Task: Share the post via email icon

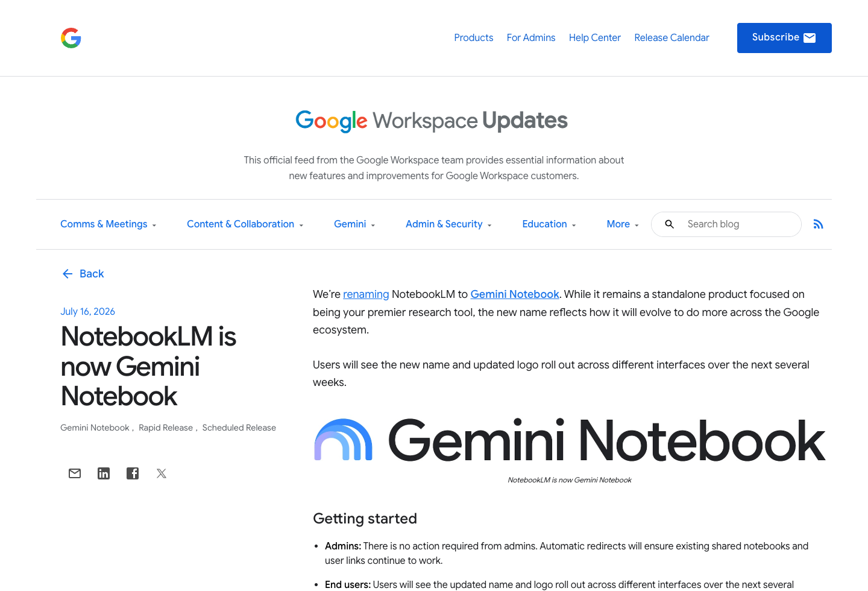Action: click(75, 473)
